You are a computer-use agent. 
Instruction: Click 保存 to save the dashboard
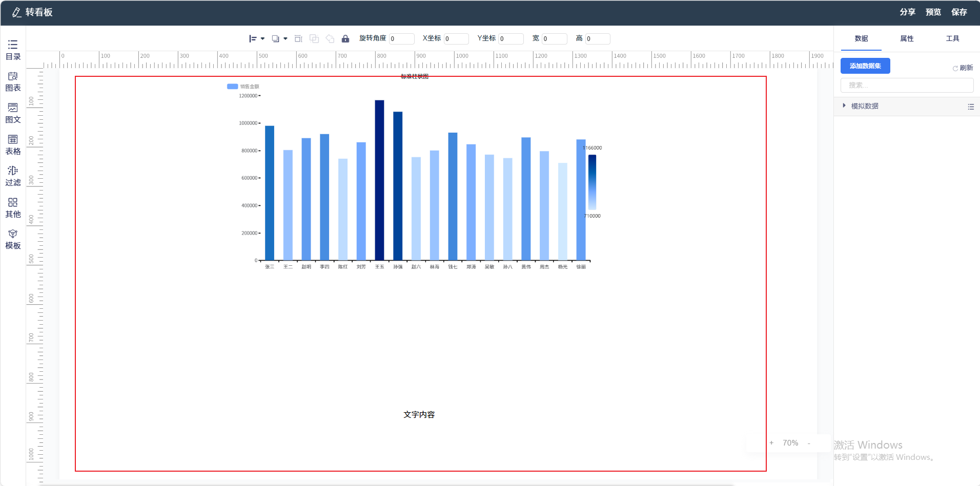959,12
